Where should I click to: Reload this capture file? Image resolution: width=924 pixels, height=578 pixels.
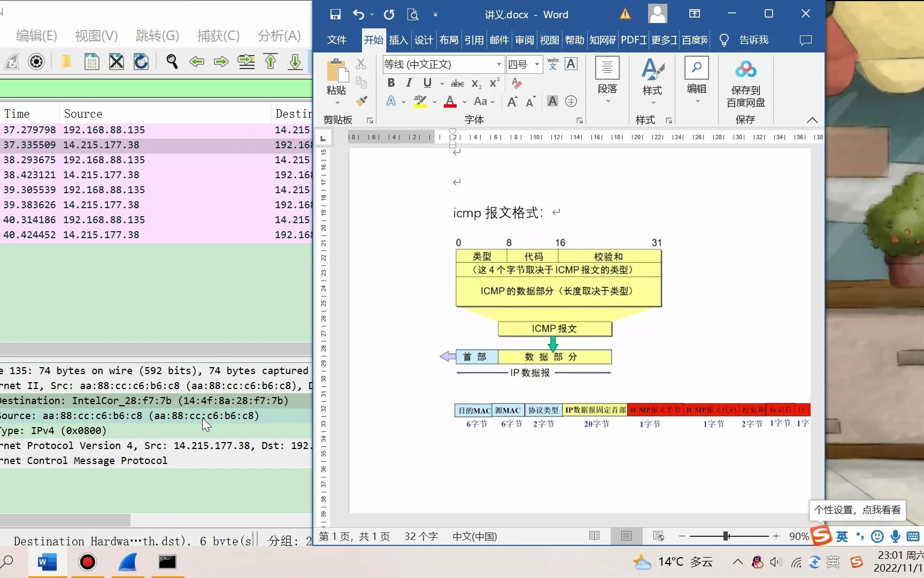(x=141, y=62)
